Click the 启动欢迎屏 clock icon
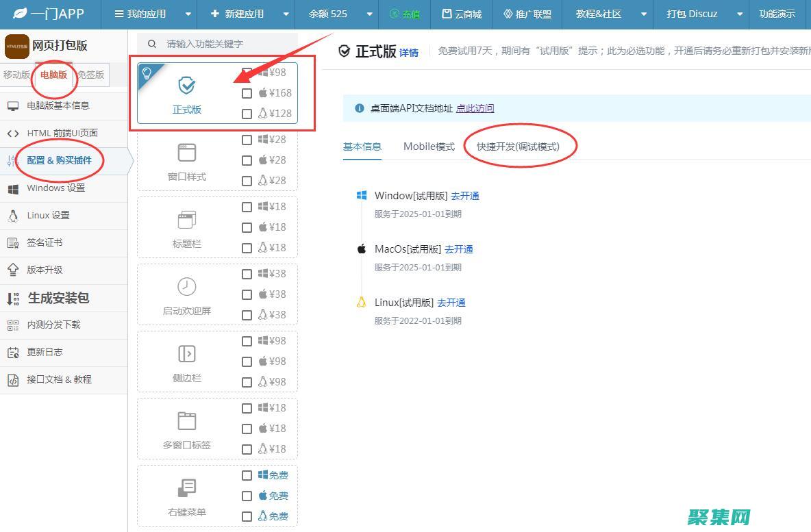Screen dimensions: 811x532 point(186,286)
